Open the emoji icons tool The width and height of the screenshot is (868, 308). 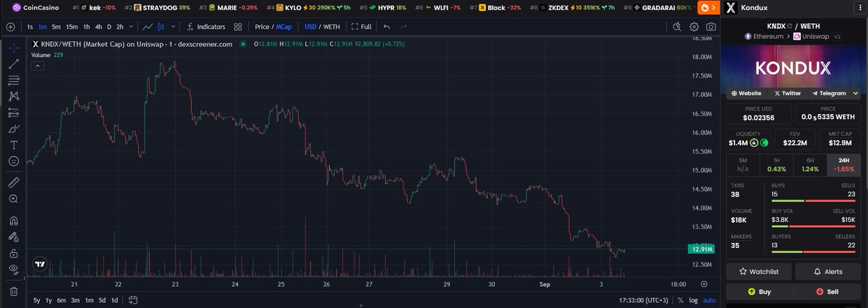tap(13, 161)
